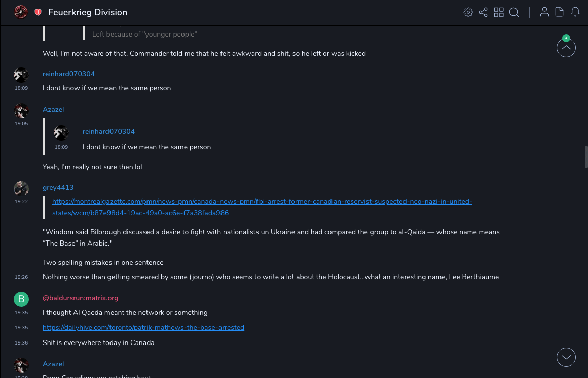This screenshot has width=588, height=378.
Task: Open room settings gear icon
Action: coord(468,12)
